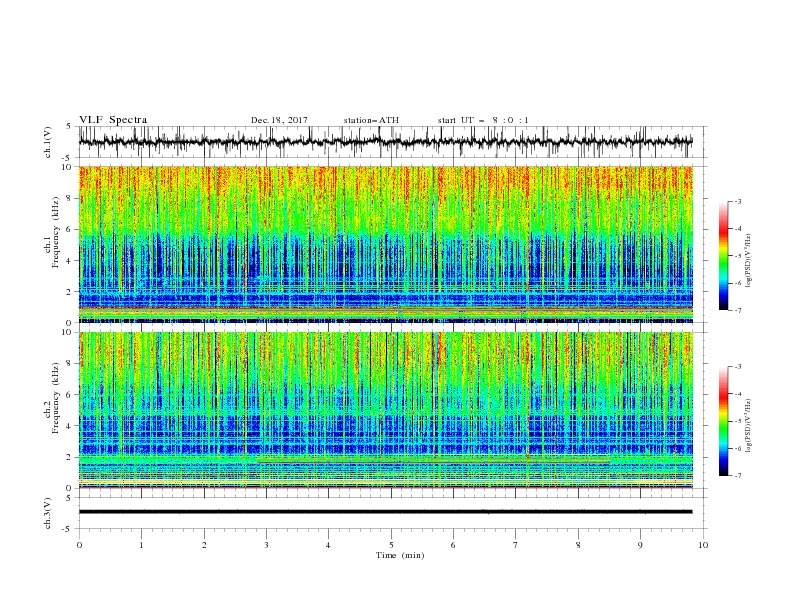Click the time axis tick label "9"
This screenshot has width=792, height=612.
point(640,545)
